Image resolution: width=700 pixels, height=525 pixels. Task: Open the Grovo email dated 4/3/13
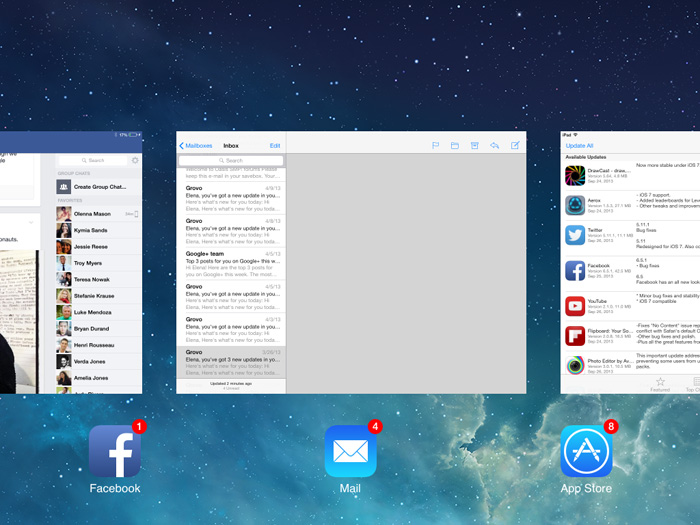click(x=231, y=329)
